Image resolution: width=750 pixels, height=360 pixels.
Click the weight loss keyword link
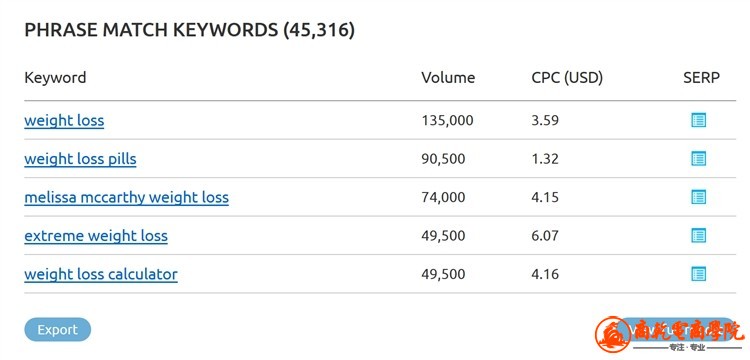64,120
